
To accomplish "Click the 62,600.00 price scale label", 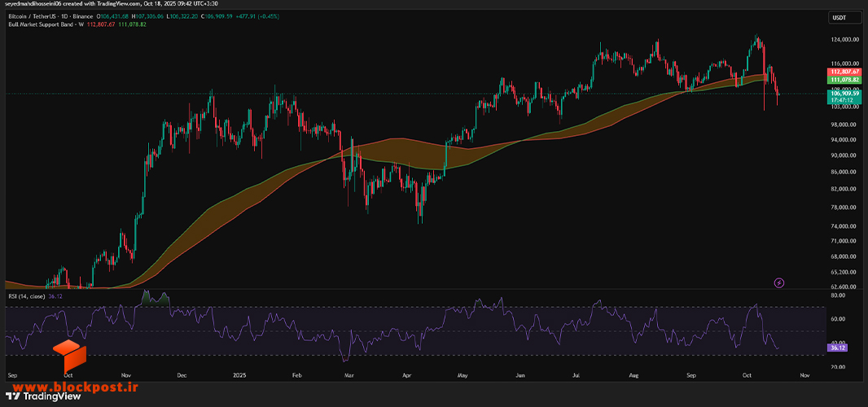I will 844,287.
